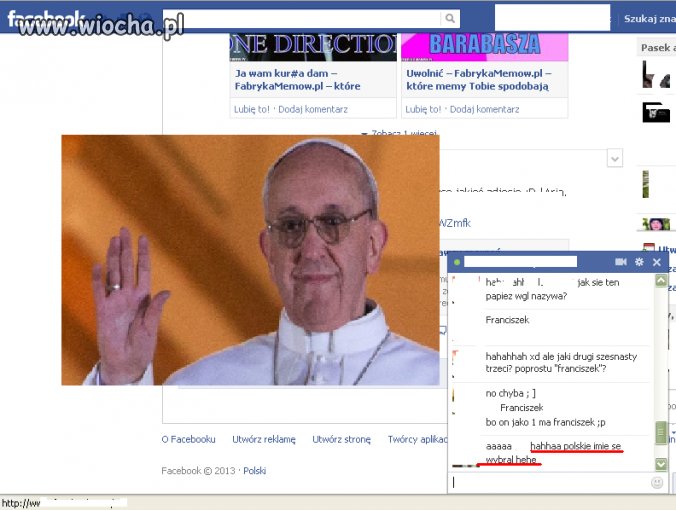Viewport: 676px width, 510px height.
Task: Click the colorful face avatar in the sidebar
Action: coord(656,224)
